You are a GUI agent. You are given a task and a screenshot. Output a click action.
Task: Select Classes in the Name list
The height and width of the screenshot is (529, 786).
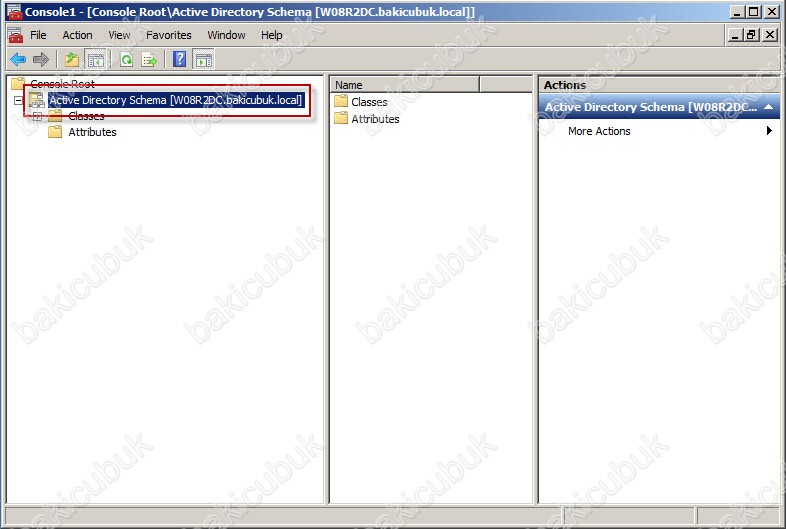pyautogui.click(x=369, y=102)
